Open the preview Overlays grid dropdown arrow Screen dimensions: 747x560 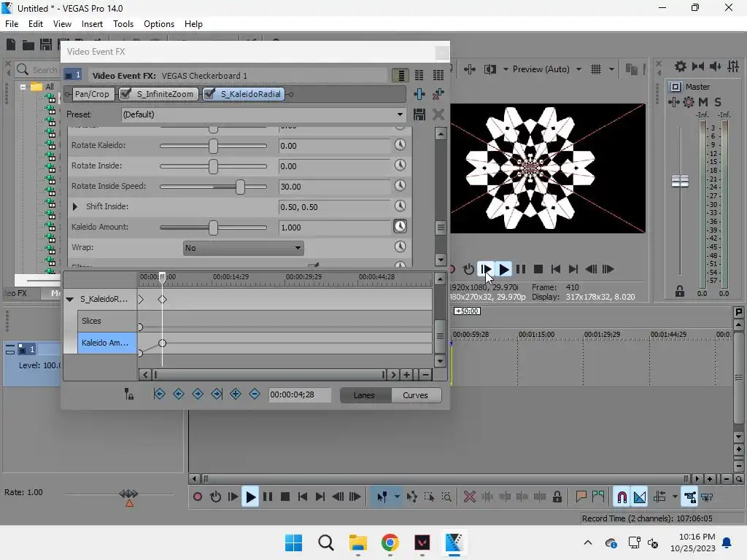611,69
